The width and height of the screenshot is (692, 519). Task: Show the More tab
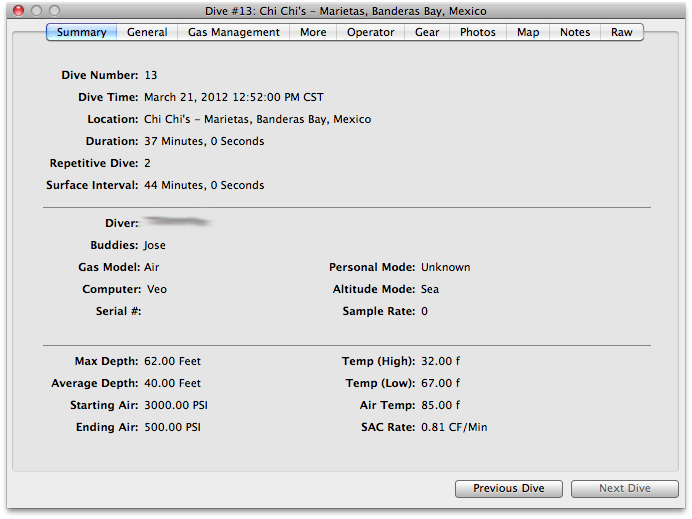coord(313,32)
